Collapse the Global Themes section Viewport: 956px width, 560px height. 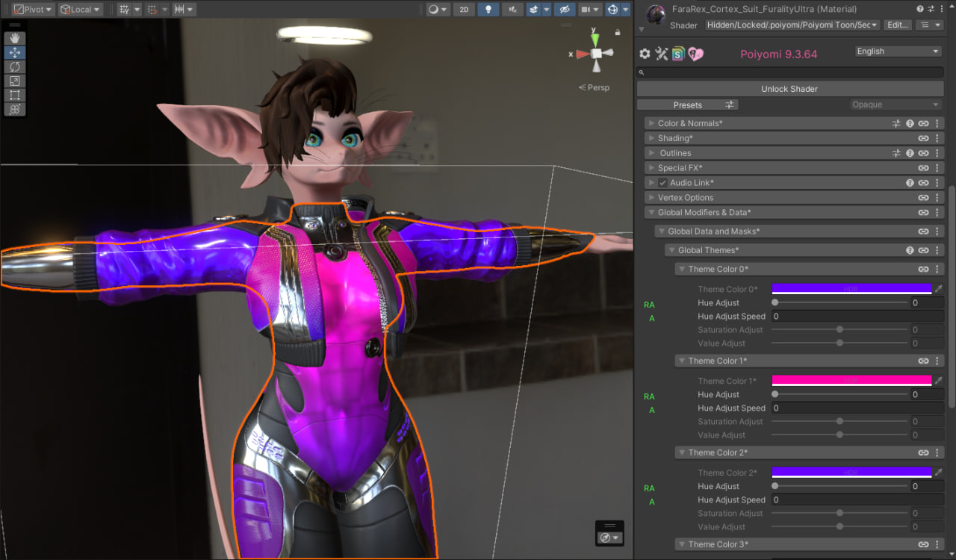pos(671,250)
